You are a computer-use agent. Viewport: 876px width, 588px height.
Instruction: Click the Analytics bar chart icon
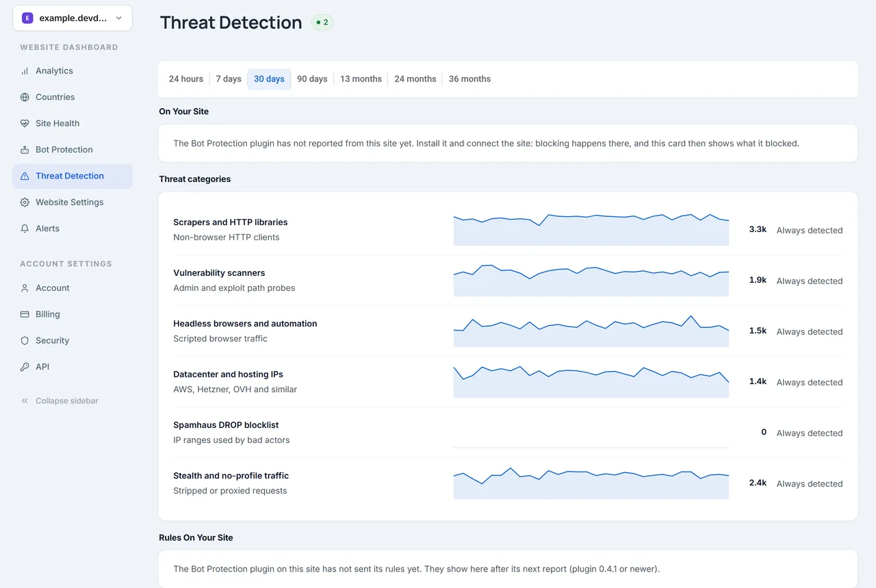click(25, 71)
